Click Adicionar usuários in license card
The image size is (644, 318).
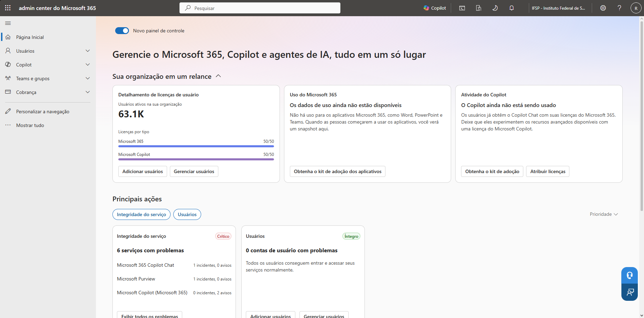point(143,171)
